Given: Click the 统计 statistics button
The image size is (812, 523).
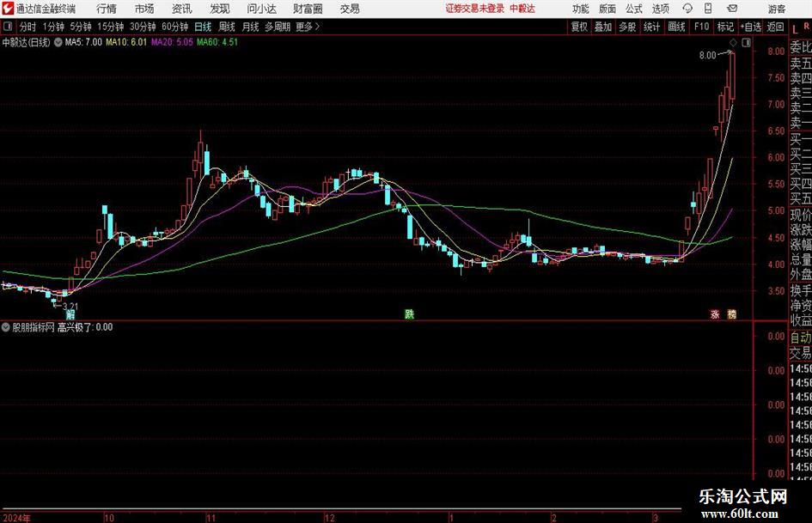Looking at the screenshot, I should (x=651, y=27).
